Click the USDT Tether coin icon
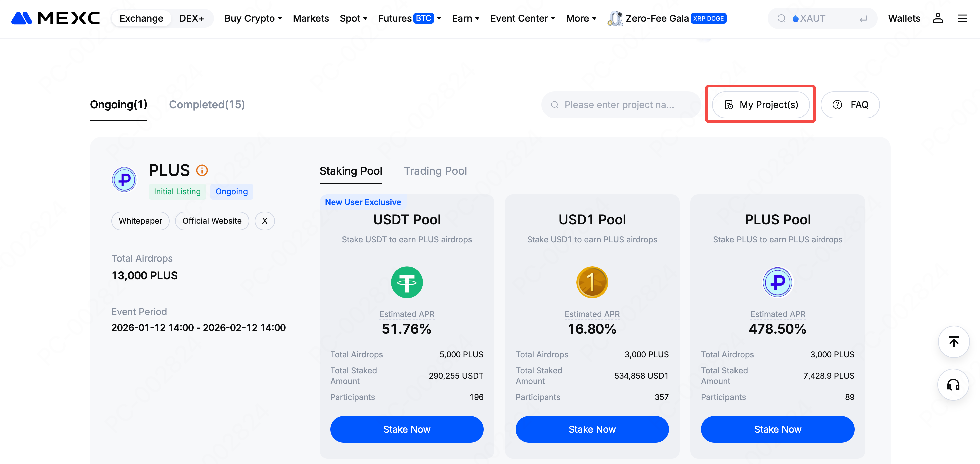The width and height of the screenshot is (980, 464). (407, 282)
